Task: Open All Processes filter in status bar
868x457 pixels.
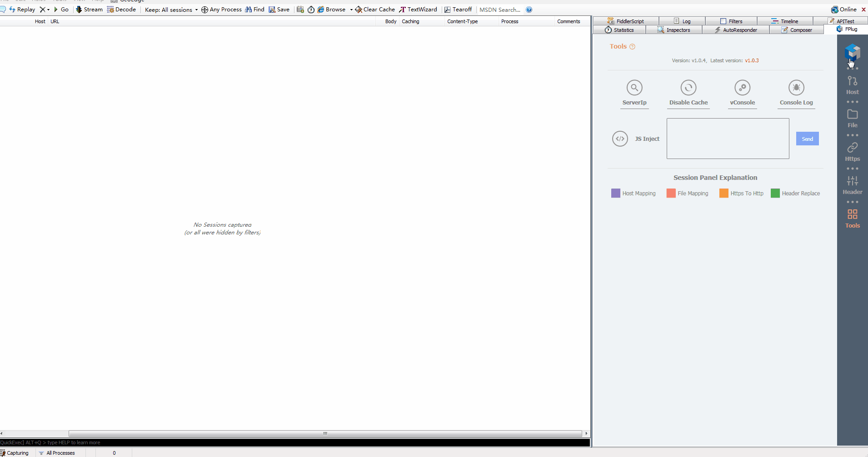Action: pyautogui.click(x=57, y=453)
